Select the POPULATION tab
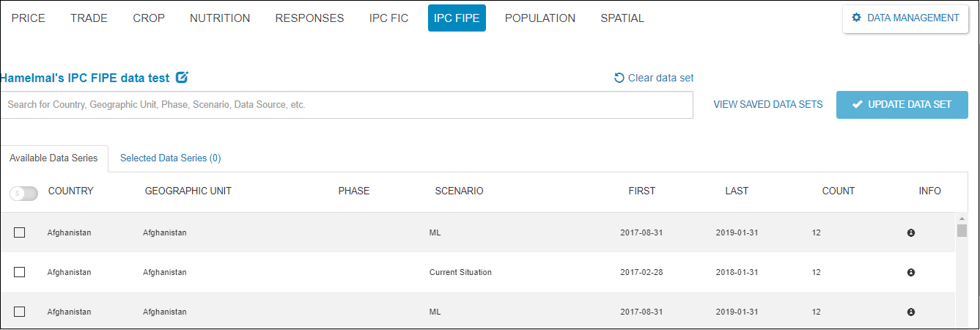The width and height of the screenshot is (980, 330). [x=540, y=18]
